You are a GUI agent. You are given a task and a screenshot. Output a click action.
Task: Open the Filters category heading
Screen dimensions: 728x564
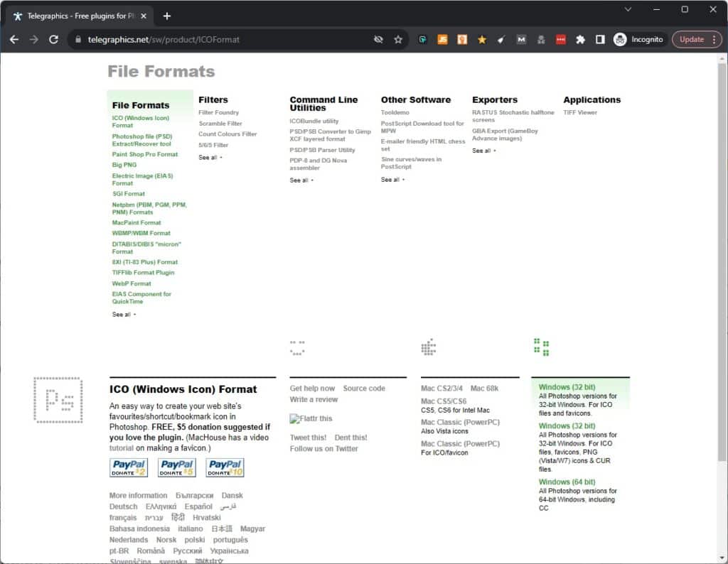[x=213, y=99]
